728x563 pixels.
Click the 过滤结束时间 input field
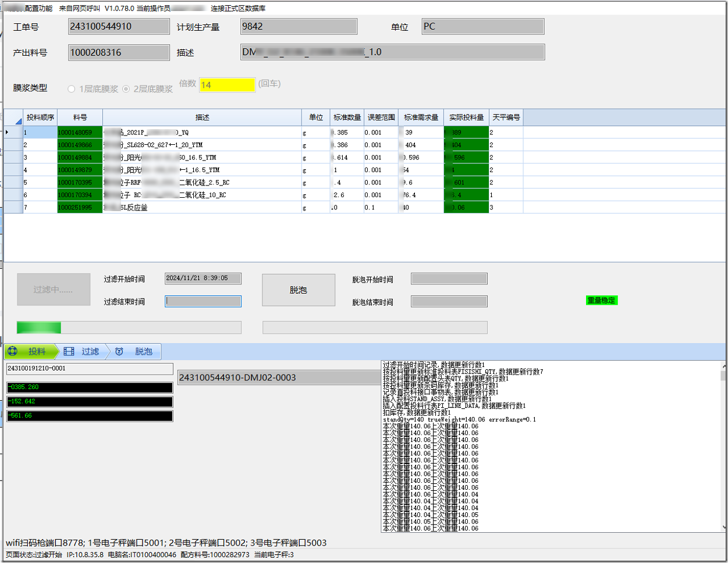tap(203, 301)
